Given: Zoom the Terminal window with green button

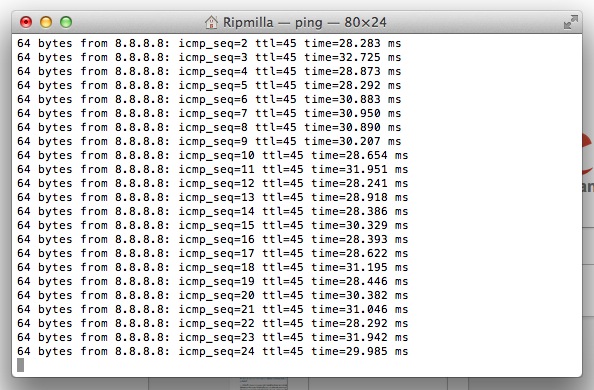Looking at the screenshot, I should click(66, 22).
